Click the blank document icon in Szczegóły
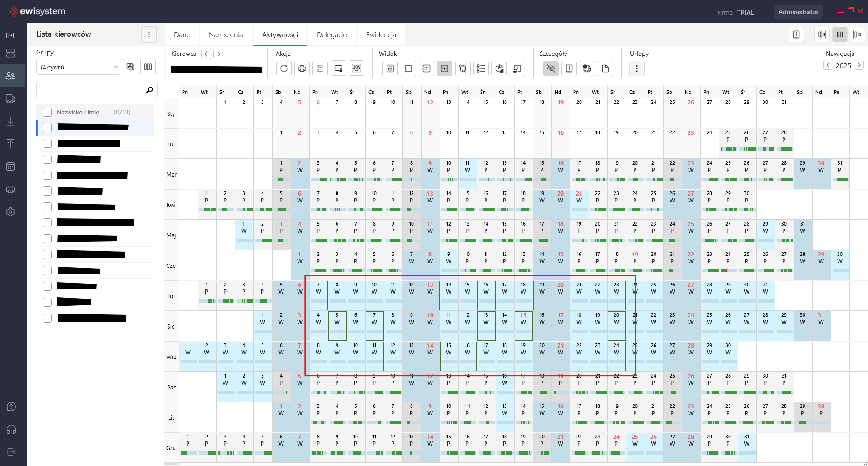 pos(605,69)
